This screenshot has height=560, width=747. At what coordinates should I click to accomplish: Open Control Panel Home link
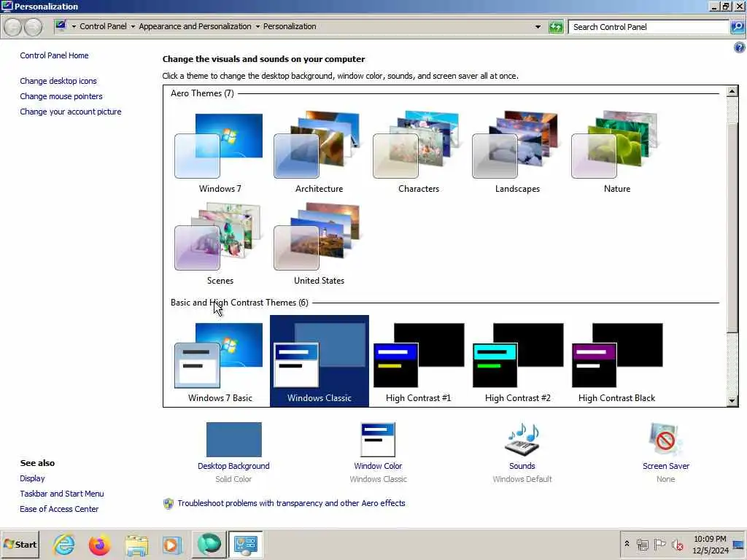(54, 55)
